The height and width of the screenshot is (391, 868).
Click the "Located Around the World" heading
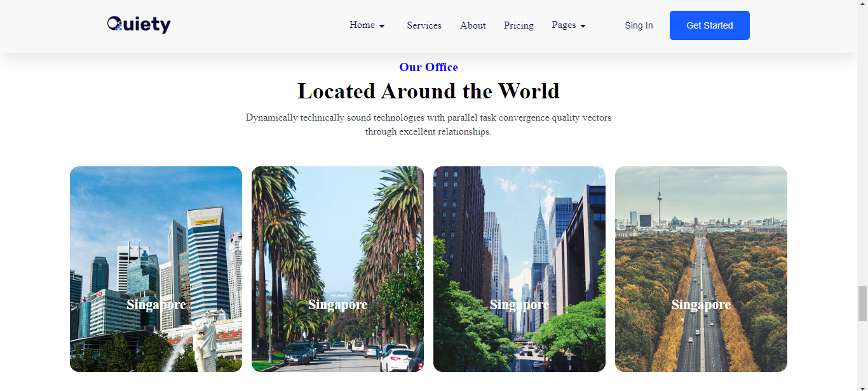(x=428, y=91)
